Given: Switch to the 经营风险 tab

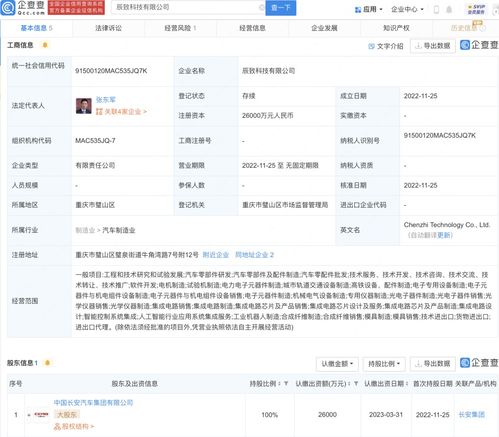Looking at the screenshot, I should point(180,28).
